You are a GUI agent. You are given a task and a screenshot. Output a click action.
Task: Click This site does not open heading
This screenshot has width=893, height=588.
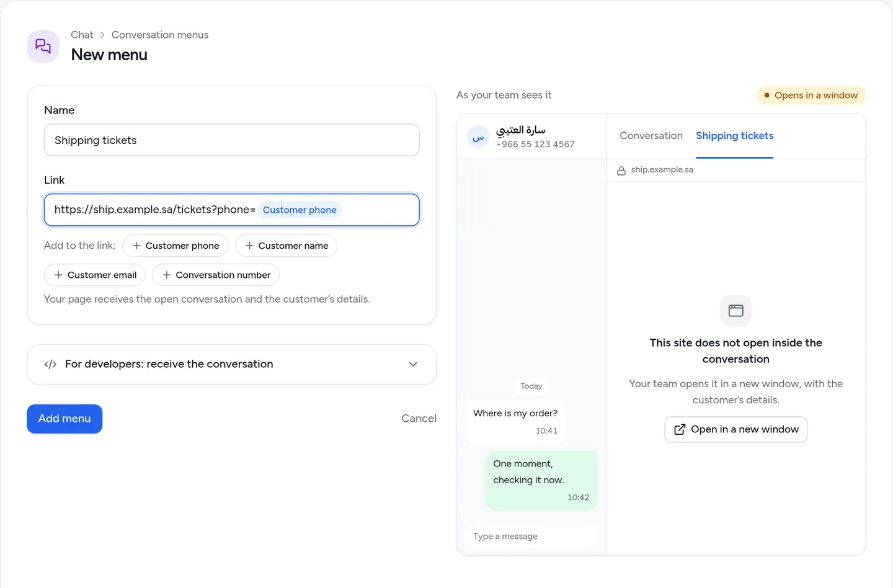tap(735, 351)
